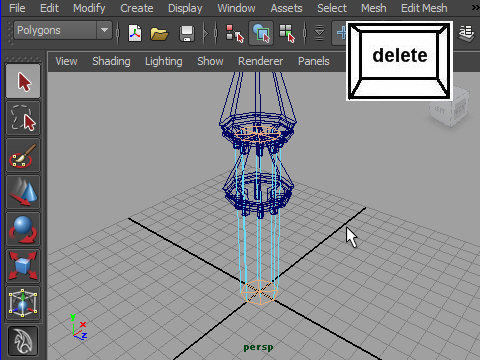Screen dimensions: 480x360
Task: Activate the Lasso selection tool
Action: click(x=23, y=118)
